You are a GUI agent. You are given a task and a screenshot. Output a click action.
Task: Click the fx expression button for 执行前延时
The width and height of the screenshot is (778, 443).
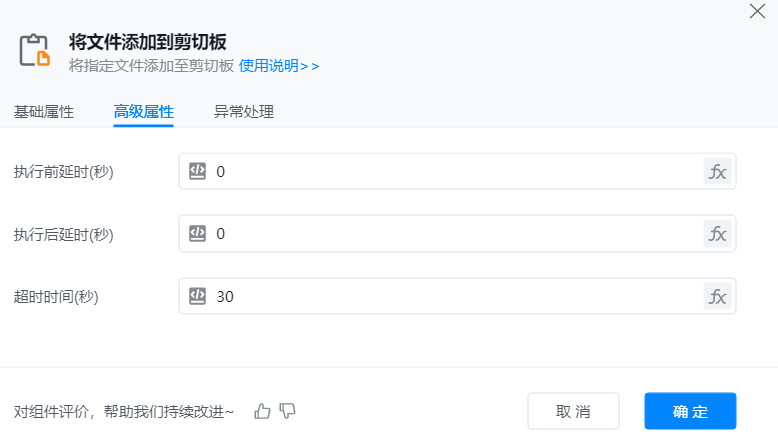[x=717, y=171]
